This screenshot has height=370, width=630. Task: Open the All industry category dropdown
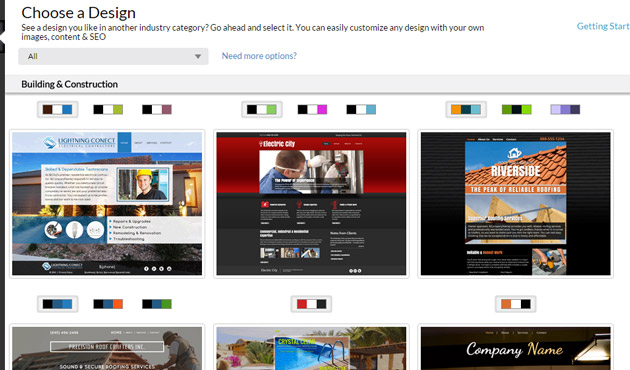(x=113, y=56)
